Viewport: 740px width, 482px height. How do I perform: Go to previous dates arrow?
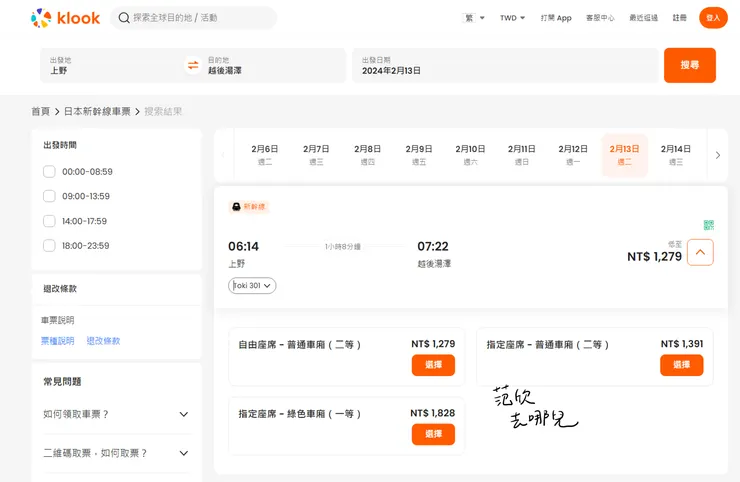tap(223, 155)
